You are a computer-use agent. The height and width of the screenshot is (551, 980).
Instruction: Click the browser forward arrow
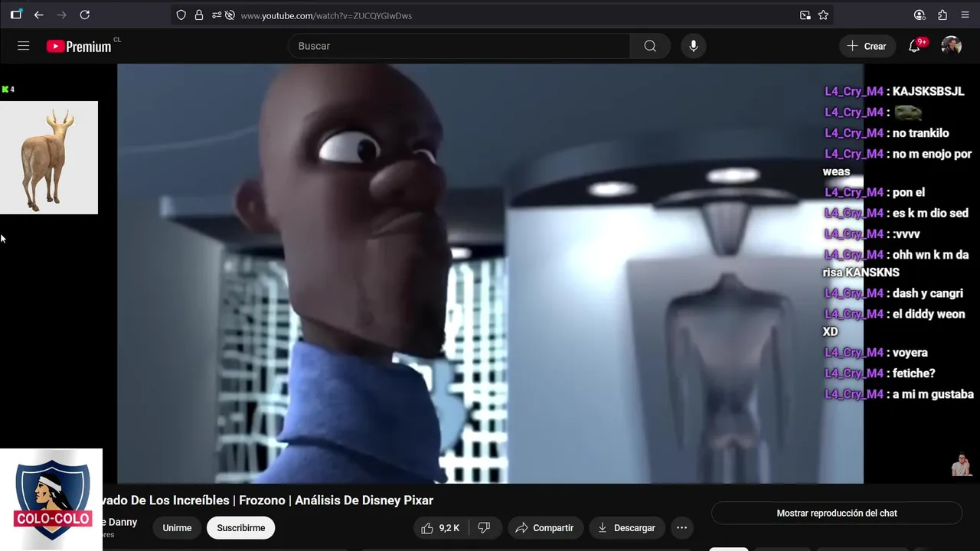(62, 15)
